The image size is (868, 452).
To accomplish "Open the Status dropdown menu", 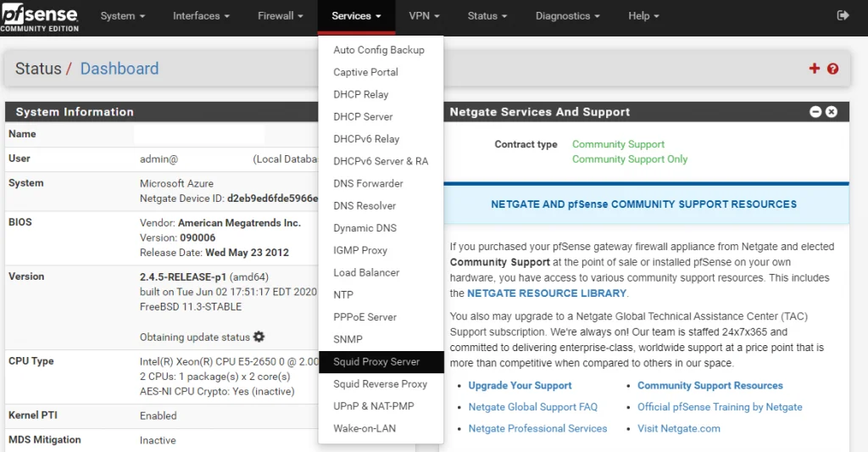I will coord(487,16).
